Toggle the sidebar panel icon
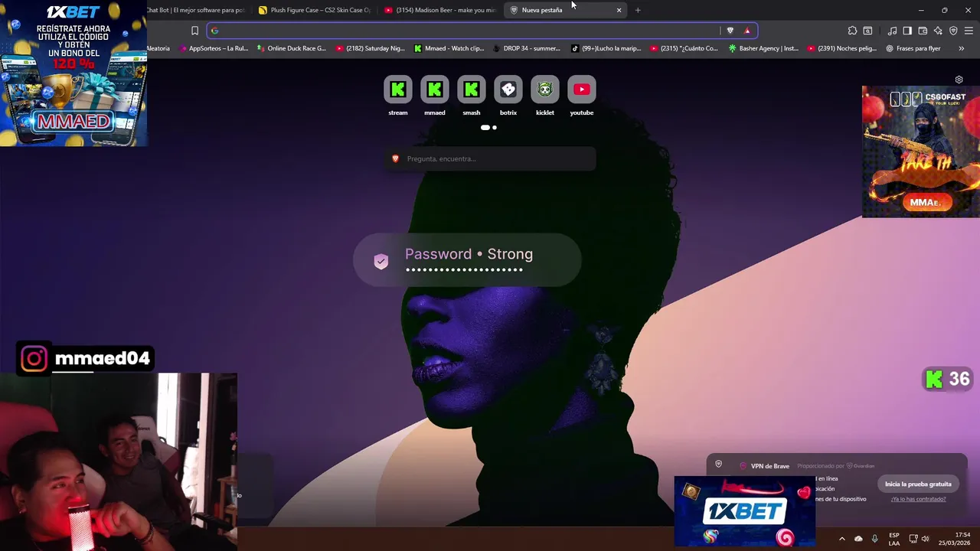Viewport: 980px width, 551px height. coord(907,31)
